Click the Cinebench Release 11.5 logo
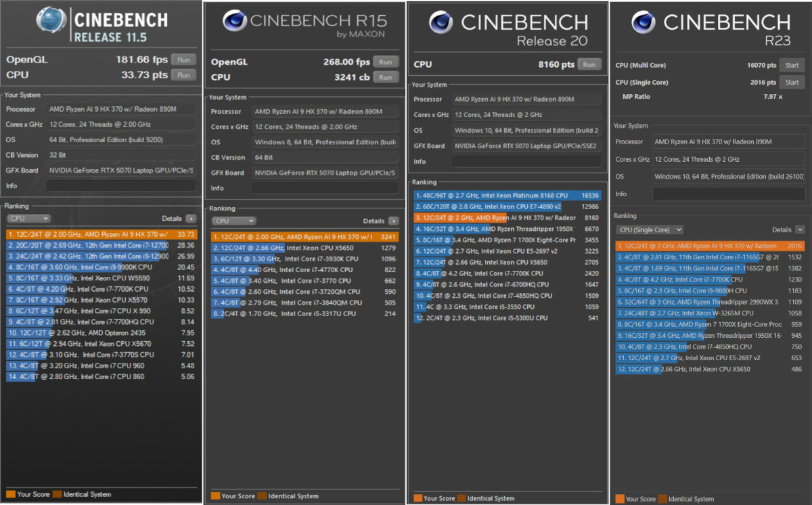 51,21
